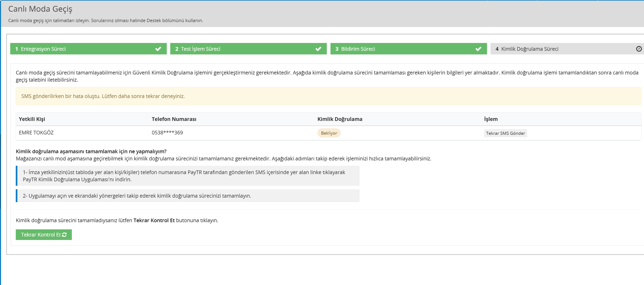Click the Kimlik Doğrulama column header

point(340,119)
